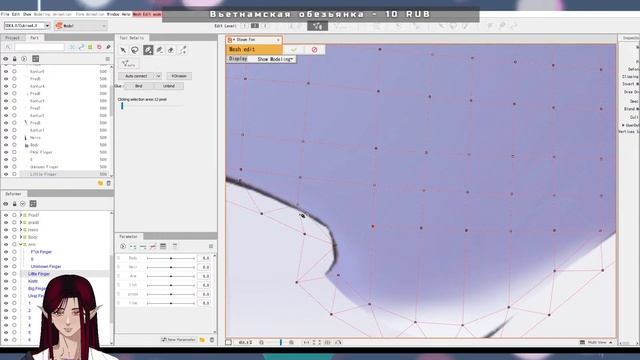Toggle visibility of Prod7 deformer
Viewport: 640px width, 360px height.
tap(6, 215)
